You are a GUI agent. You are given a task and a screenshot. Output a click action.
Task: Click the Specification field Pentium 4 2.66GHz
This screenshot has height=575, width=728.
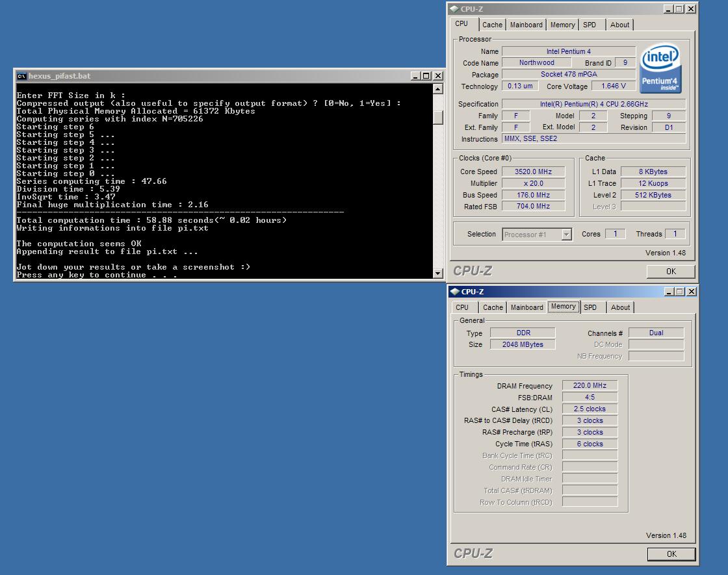593,104
